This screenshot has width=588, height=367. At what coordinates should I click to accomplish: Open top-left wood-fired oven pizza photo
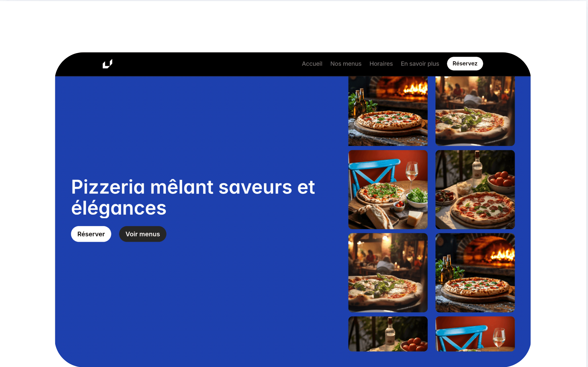tap(388, 111)
